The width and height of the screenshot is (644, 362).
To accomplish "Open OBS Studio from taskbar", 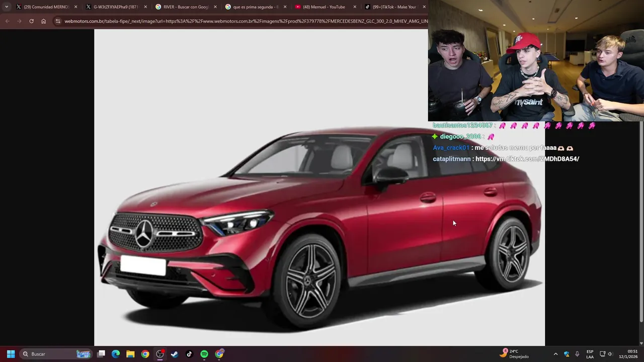I will pos(160,354).
